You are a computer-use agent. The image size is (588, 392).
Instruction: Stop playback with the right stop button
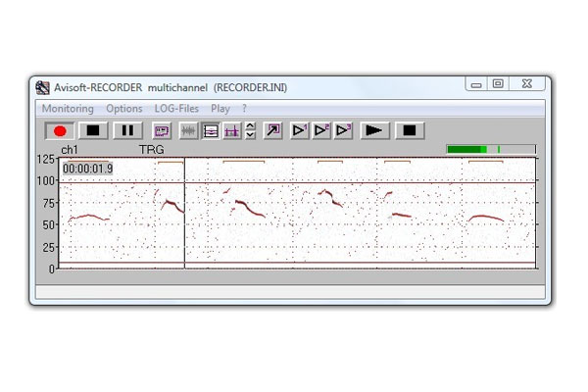[410, 131]
